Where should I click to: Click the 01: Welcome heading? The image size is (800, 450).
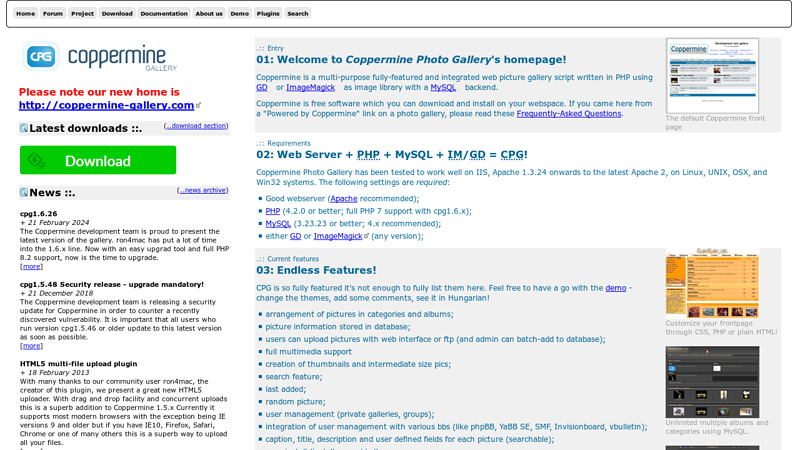(411, 60)
